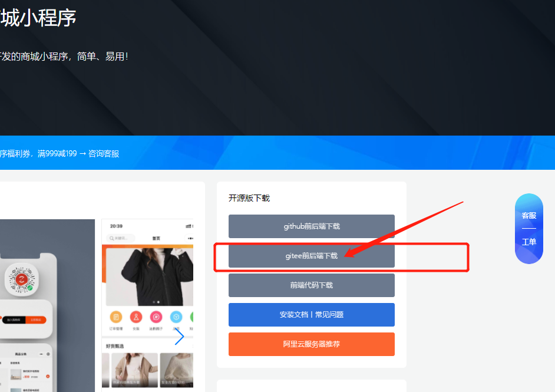Image resolution: width=555 pixels, height=392 pixels.
Task: Click the gitee前后端下载 button
Action: click(x=312, y=256)
